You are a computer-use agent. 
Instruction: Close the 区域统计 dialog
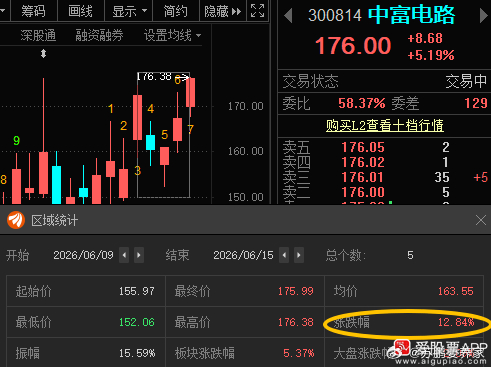(x=481, y=220)
